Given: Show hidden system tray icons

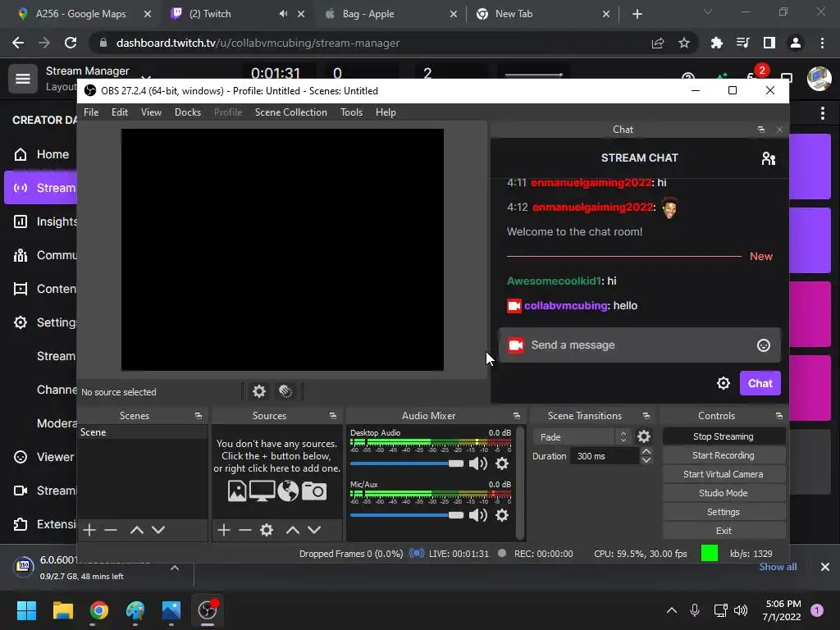Looking at the screenshot, I should click(671, 610).
